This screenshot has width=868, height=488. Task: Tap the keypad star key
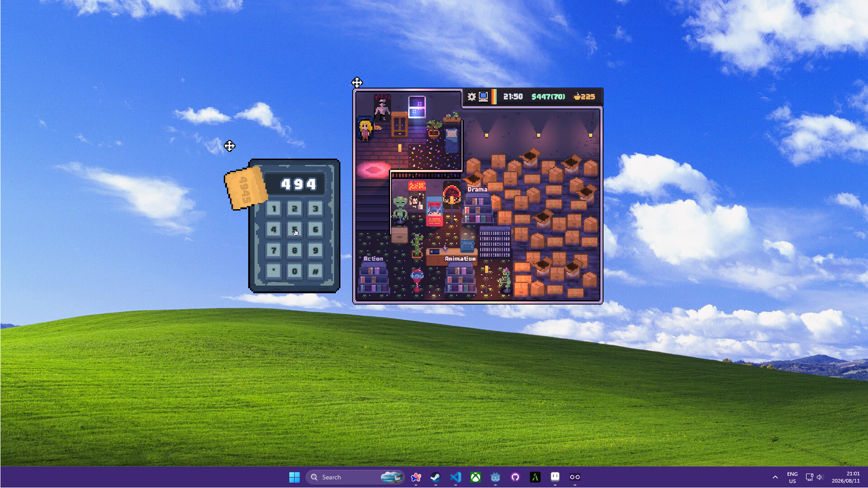coord(274,271)
